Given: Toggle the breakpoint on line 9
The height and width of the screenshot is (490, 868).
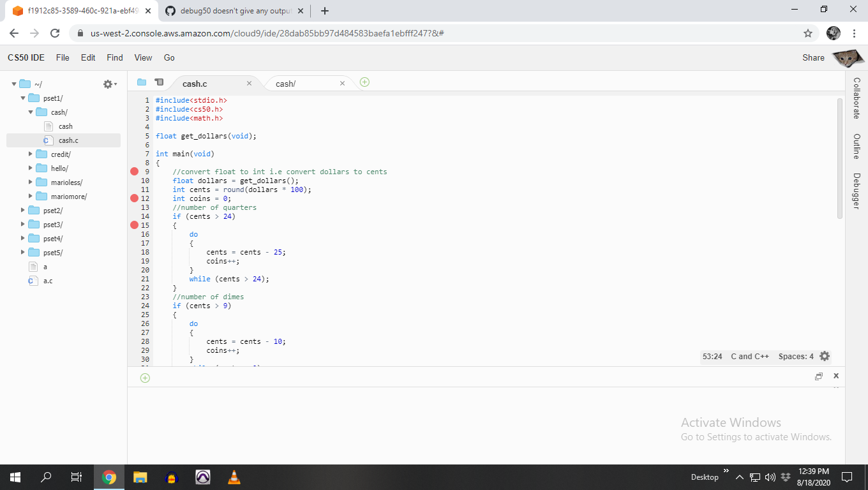Looking at the screenshot, I should (134, 171).
